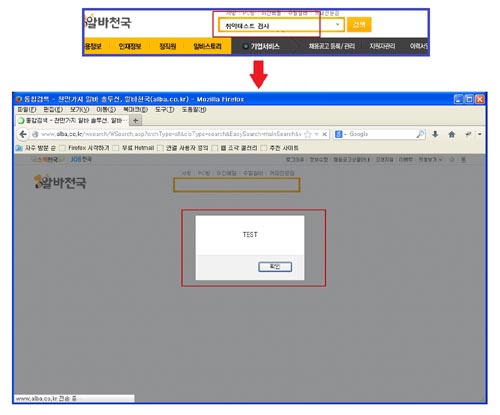Click the magnifier in the Google search box
Screen dimensions: 500x415
[420, 134]
